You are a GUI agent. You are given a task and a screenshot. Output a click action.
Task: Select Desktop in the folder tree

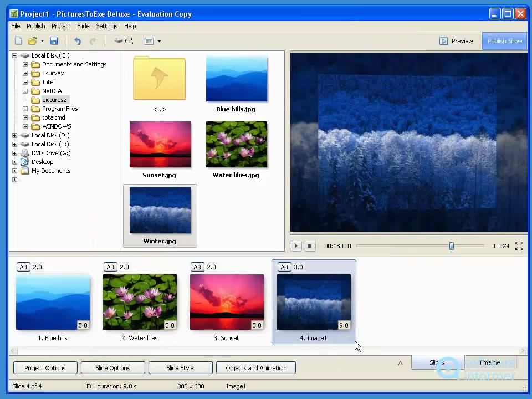[43, 162]
